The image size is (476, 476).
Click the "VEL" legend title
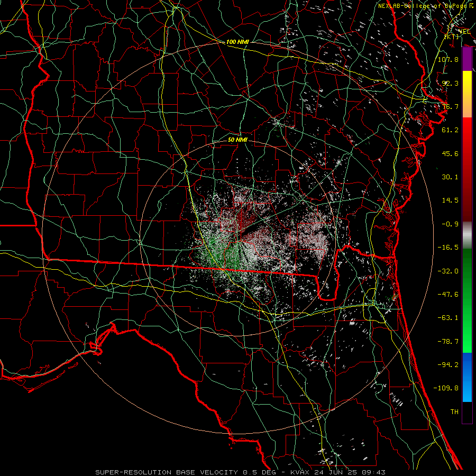pos(464,32)
